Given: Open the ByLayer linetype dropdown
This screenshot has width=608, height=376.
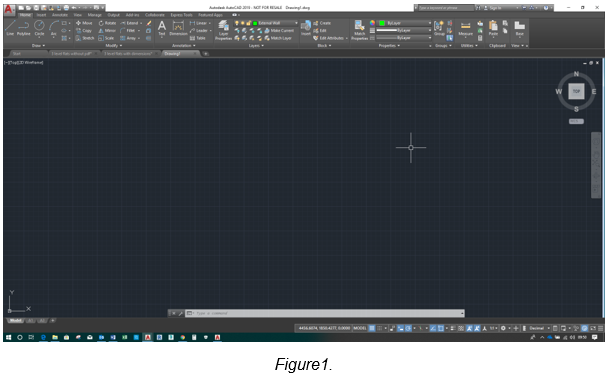Looking at the screenshot, I should (x=404, y=38).
